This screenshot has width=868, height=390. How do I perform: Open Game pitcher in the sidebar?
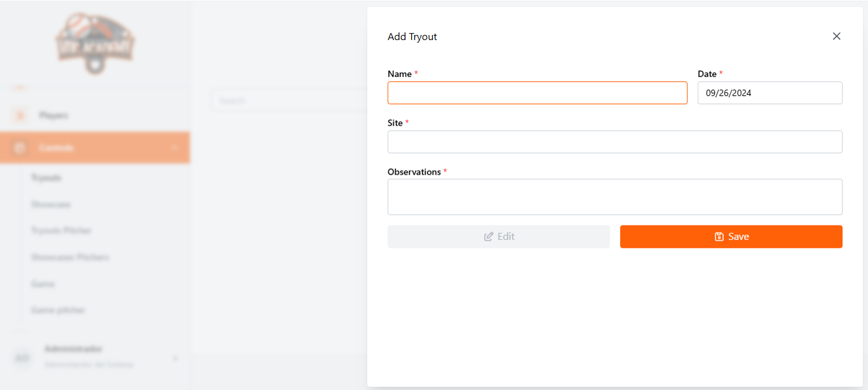pyautogui.click(x=58, y=310)
